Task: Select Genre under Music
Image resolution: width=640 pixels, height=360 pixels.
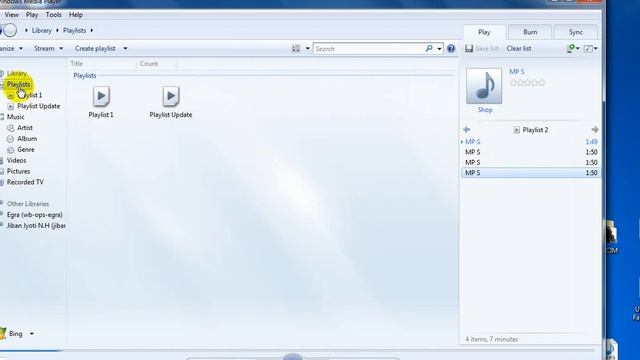Action: coord(26,149)
